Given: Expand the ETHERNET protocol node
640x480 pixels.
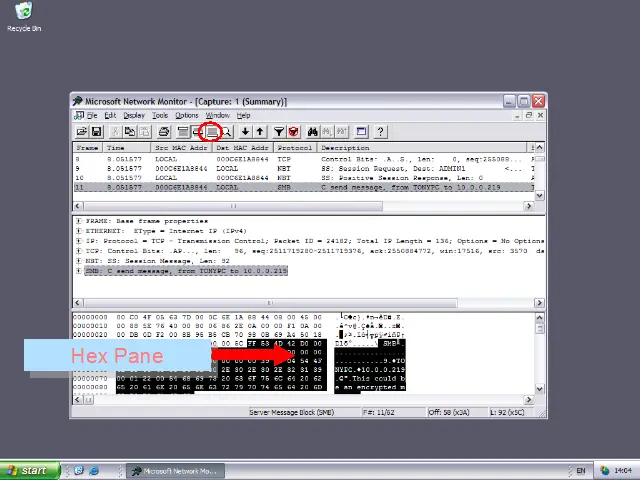Looking at the screenshot, I should (x=79, y=231).
